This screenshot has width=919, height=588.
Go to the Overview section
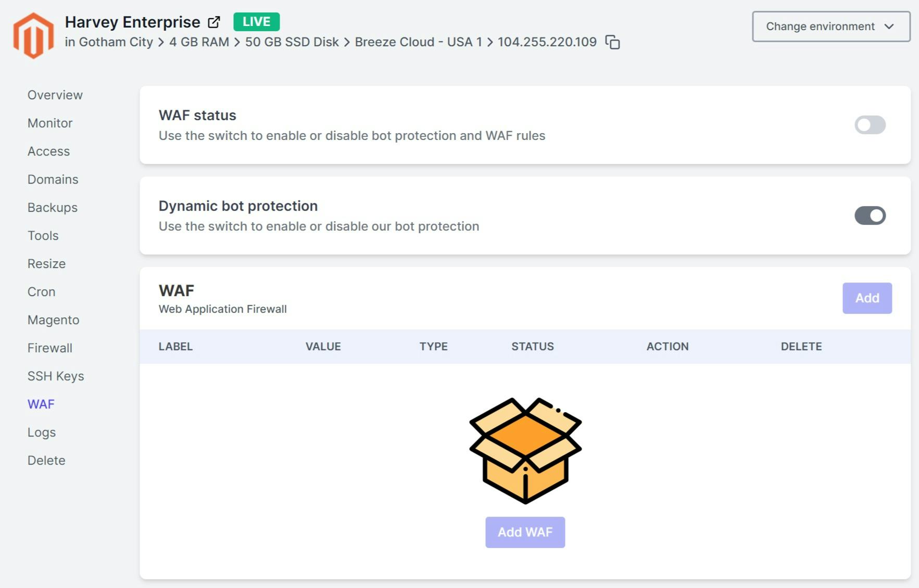tap(55, 95)
